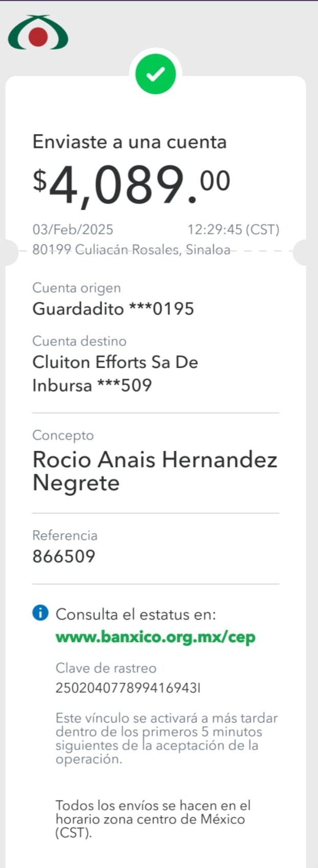Tap the Guardadito ***0195 origin account
Viewport: 318px width, 868px height.
pyautogui.click(x=113, y=309)
